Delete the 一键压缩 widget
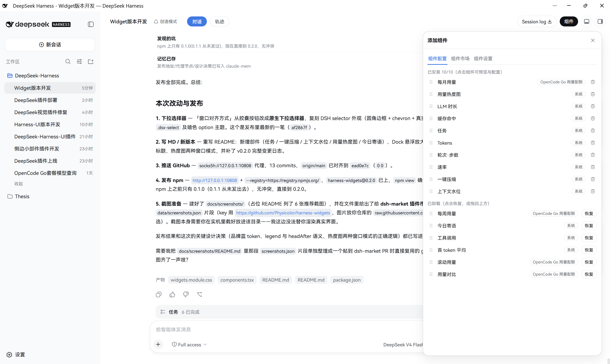 [x=593, y=179]
